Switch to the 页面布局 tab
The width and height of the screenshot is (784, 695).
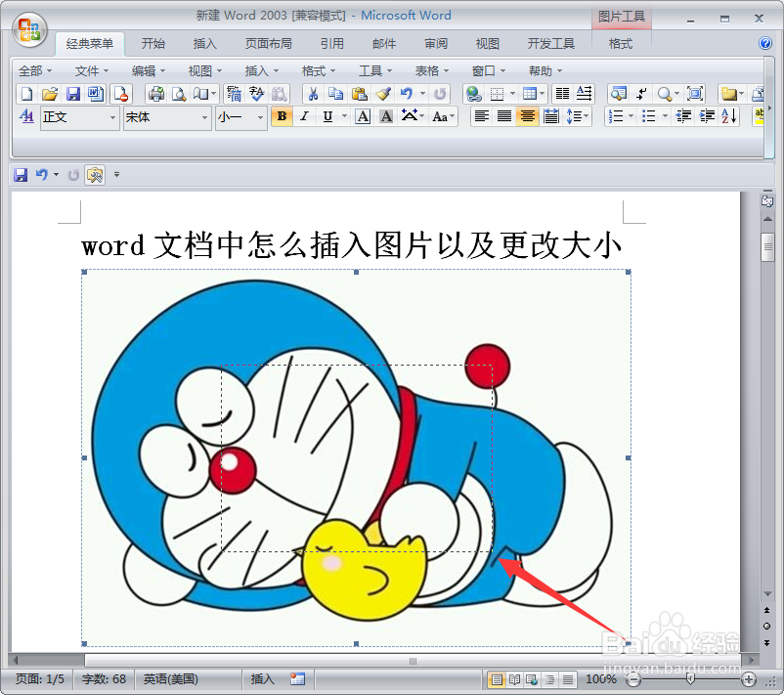coord(269,44)
